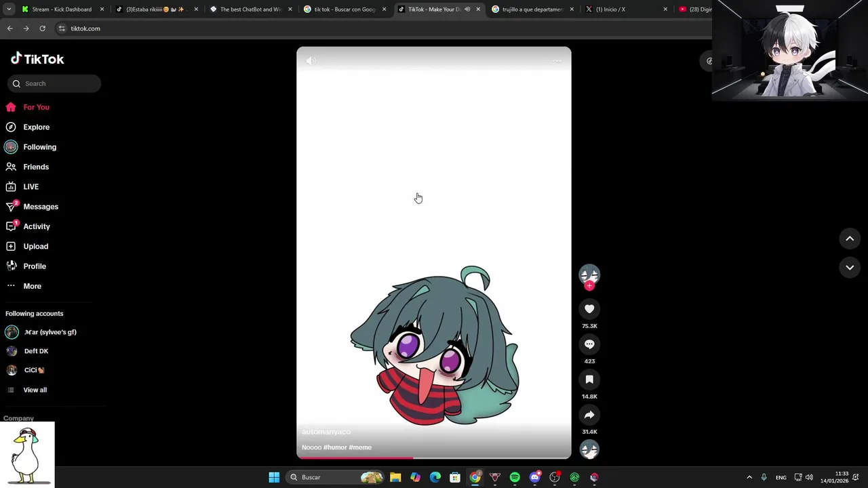Open the ENG language switcher
This screenshot has height=488, width=868.
781,477
